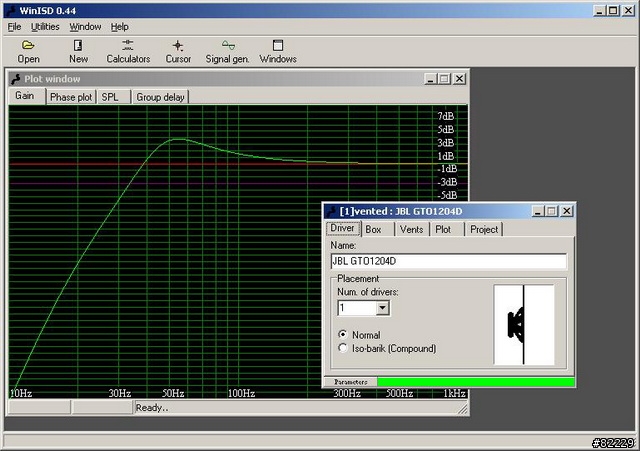Viewport: 640px width, 451px height.
Task: Click the vented project window title icon
Action: [x=332, y=211]
